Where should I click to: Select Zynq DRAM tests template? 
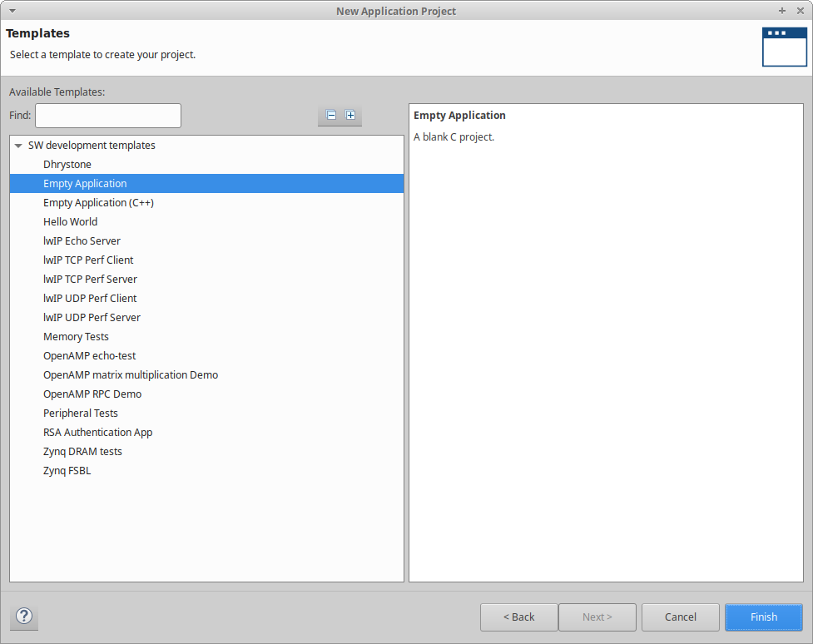tap(82, 452)
